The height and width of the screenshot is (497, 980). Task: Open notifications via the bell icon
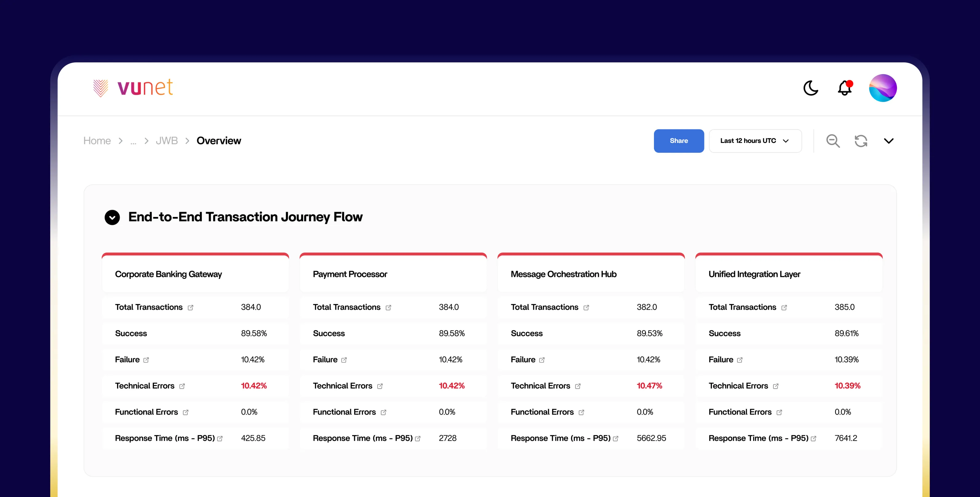tap(844, 88)
